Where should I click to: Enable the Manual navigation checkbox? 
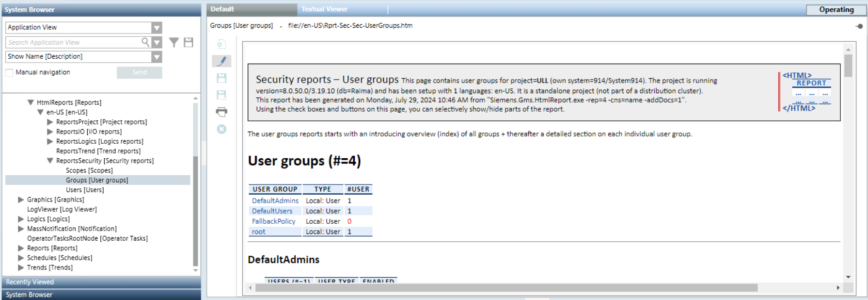(9, 73)
